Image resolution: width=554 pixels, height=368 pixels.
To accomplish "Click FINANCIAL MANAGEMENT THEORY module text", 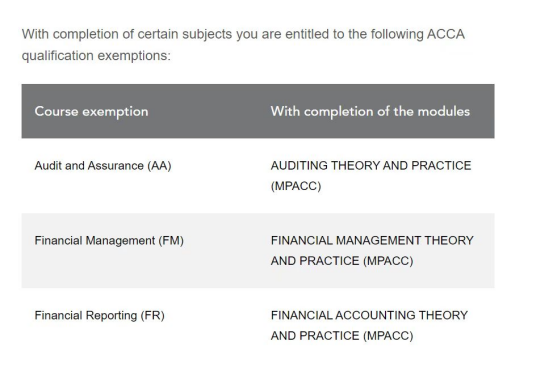I will [372, 241].
